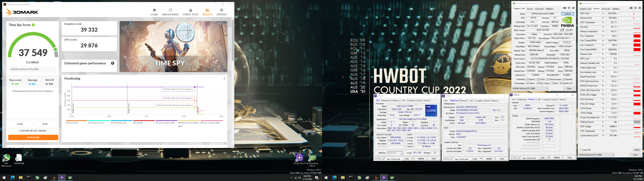Toggle Vulkan checkbox in GPU-Z

click(x=527, y=83)
